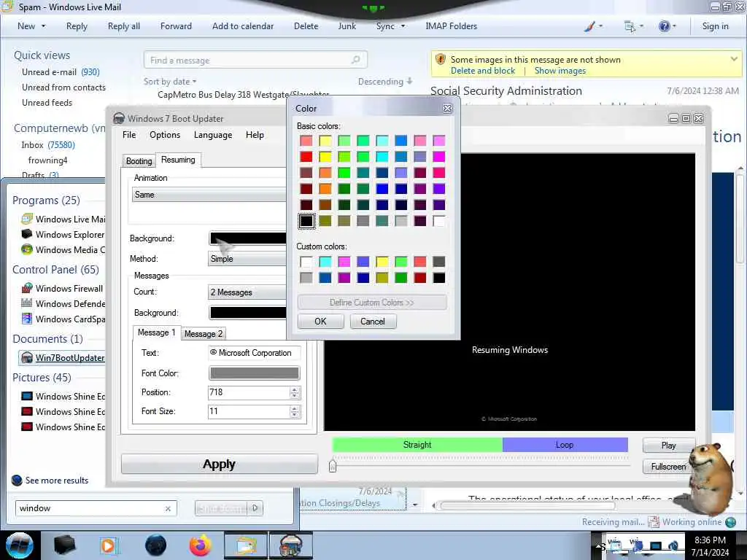Click OK in the Color dialog
747x560 pixels.
click(321, 322)
